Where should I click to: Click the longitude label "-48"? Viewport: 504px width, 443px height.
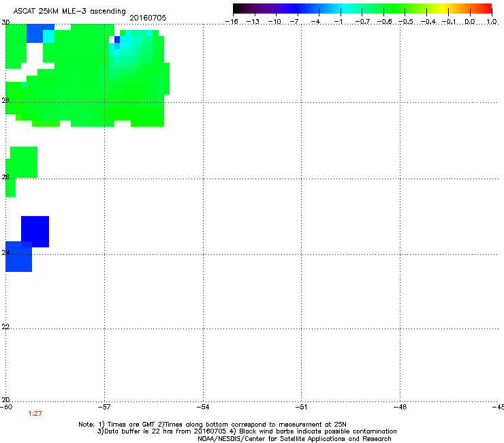(x=400, y=407)
